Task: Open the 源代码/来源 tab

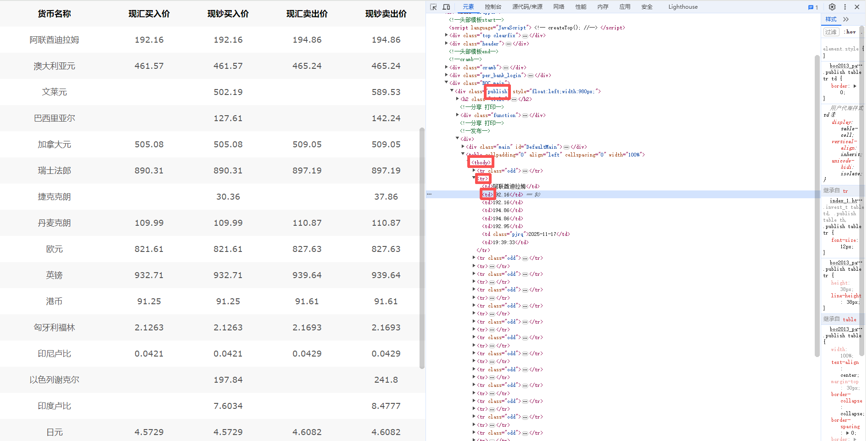Action: coord(527,7)
